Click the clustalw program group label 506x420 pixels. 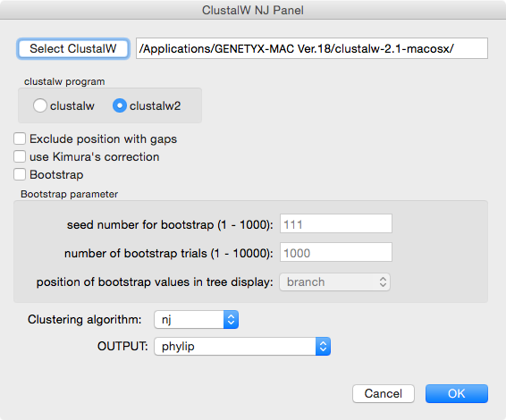click(64, 81)
